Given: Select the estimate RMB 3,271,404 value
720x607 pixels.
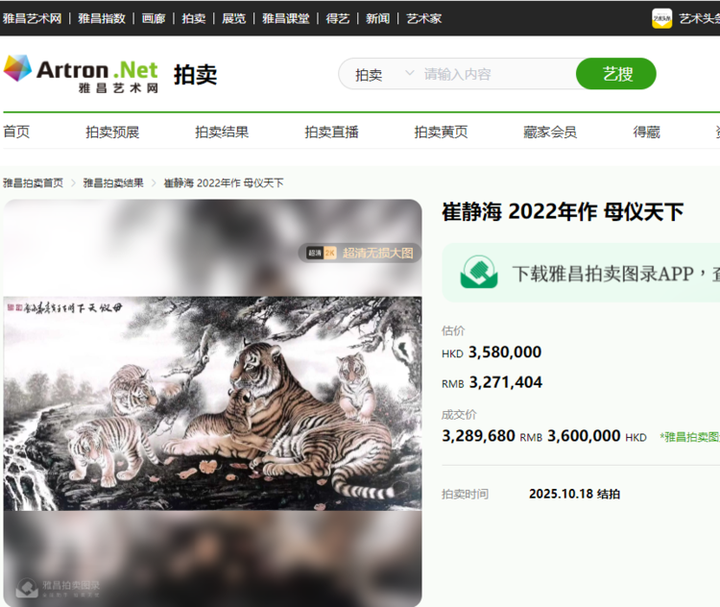Looking at the screenshot, I should pos(492,382).
